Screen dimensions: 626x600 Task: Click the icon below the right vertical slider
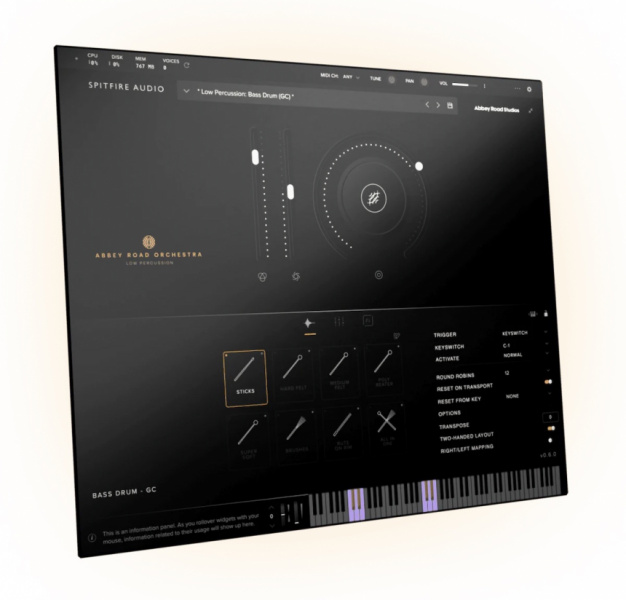click(296, 276)
